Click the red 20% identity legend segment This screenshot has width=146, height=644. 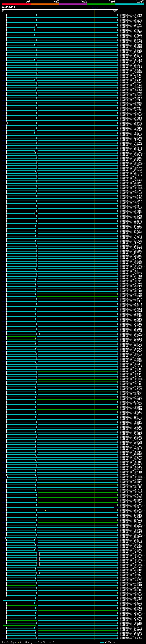point(16,4)
